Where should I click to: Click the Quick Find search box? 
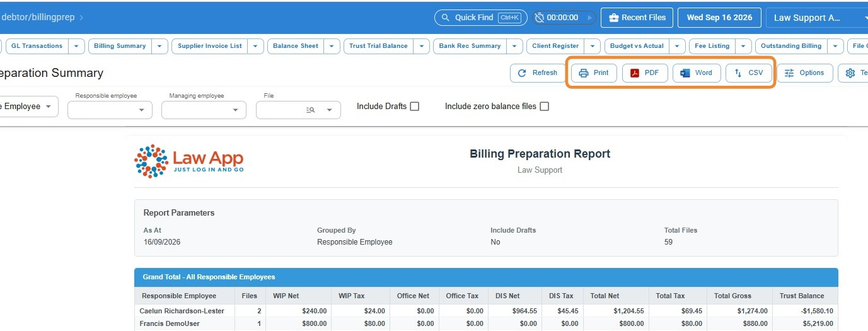coord(480,18)
